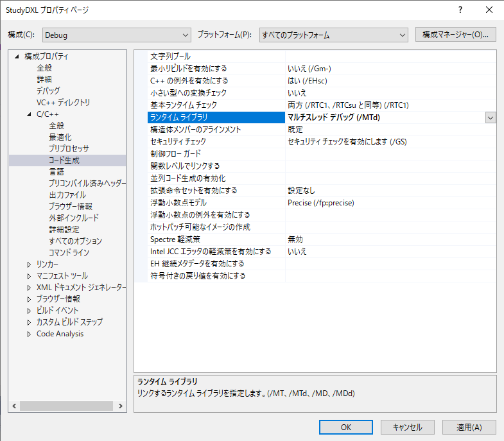The height and width of the screenshot is (441, 504).
Task: Click the OK button
Action: pyautogui.click(x=345, y=427)
